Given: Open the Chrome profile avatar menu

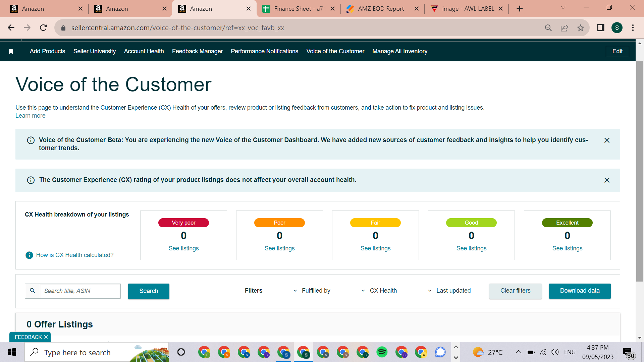Looking at the screenshot, I should tap(617, 28).
